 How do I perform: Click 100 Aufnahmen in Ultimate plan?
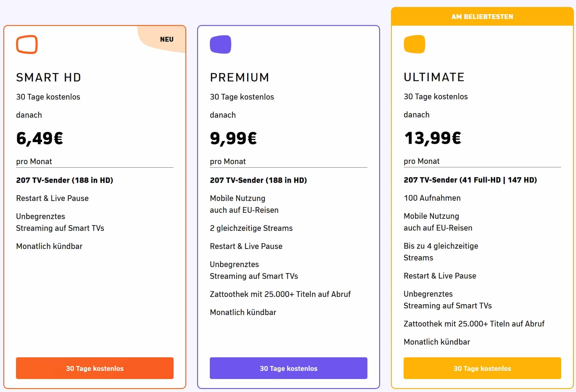tap(432, 198)
